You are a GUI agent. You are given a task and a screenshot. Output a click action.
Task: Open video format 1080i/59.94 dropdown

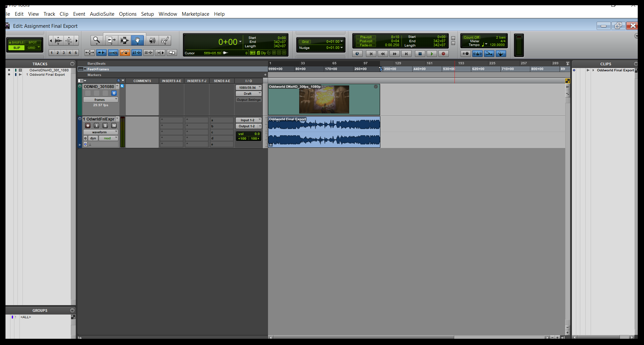pyautogui.click(x=249, y=88)
